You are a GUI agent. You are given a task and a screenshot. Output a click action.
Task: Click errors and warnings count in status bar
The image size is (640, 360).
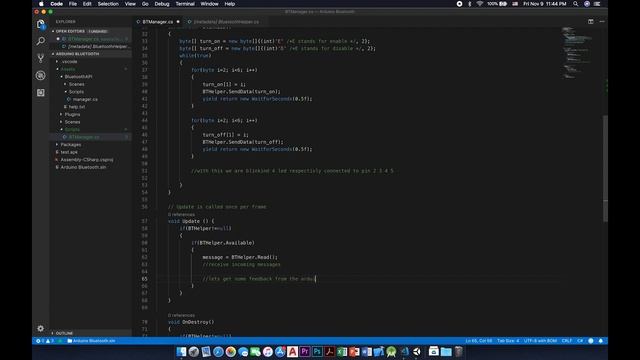point(45,340)
